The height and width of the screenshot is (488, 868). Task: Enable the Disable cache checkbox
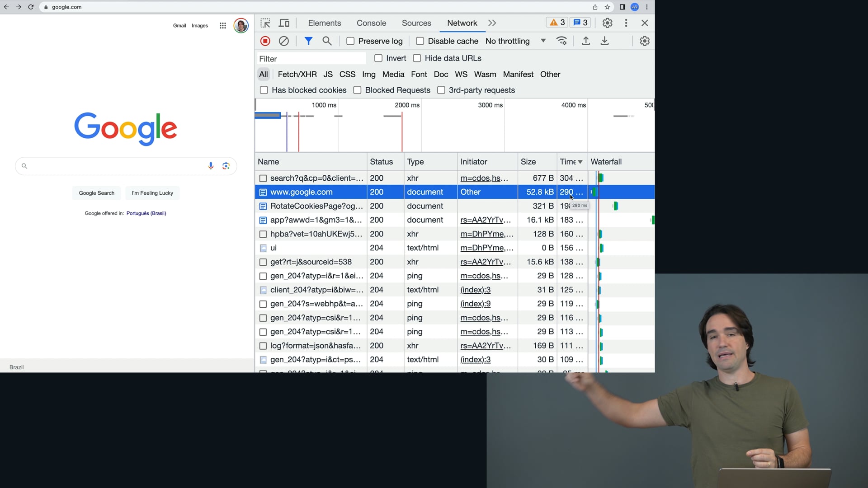pyautogui.click(x=420, y=41)
